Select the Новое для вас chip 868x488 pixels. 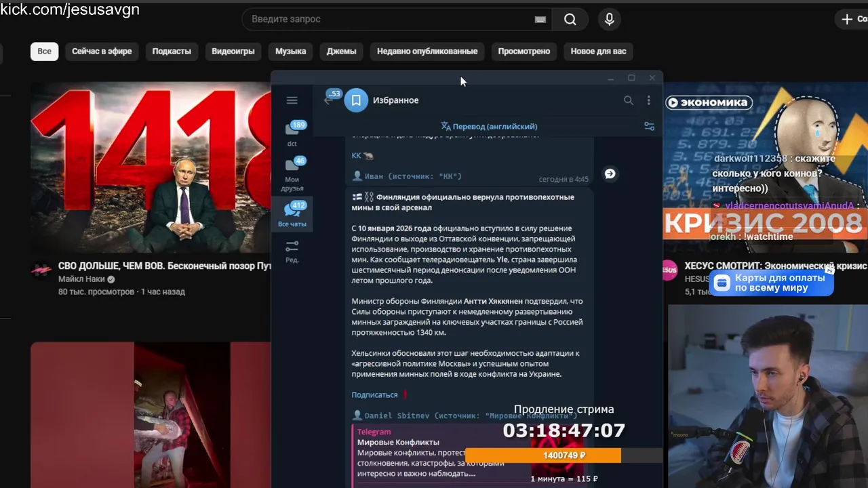tap(598, 51)
